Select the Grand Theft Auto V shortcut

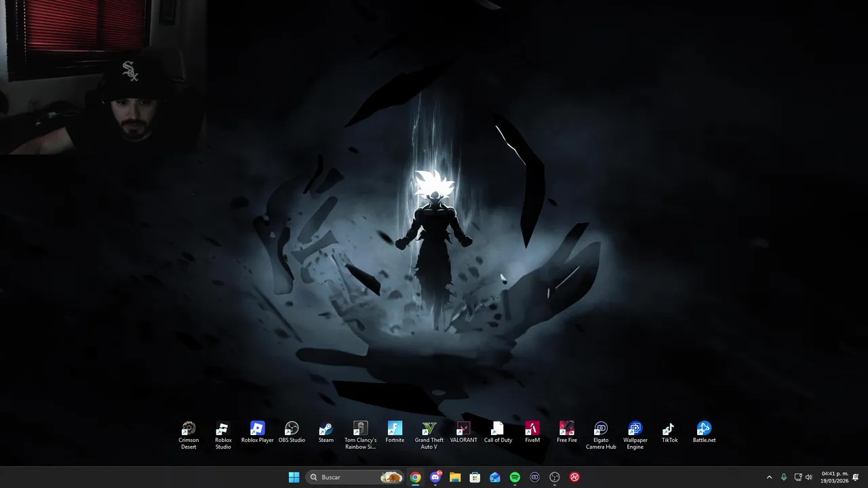point(429,434)
